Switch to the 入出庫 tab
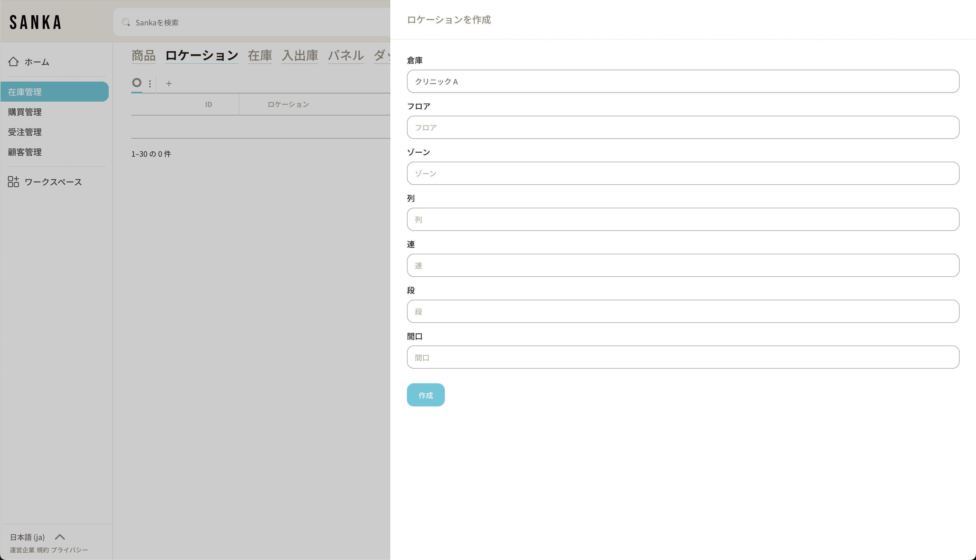The width and height of the screenshot is (976, 560). [x=300, y=55]
